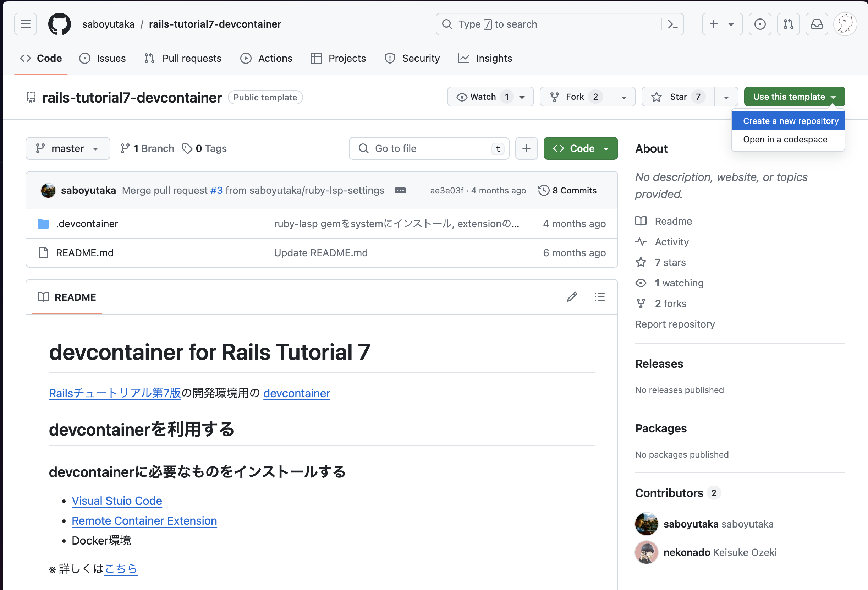The height and width of the screenshot is (590, 868).
Task: Focus the Go to file input
Action: [429, 148]
